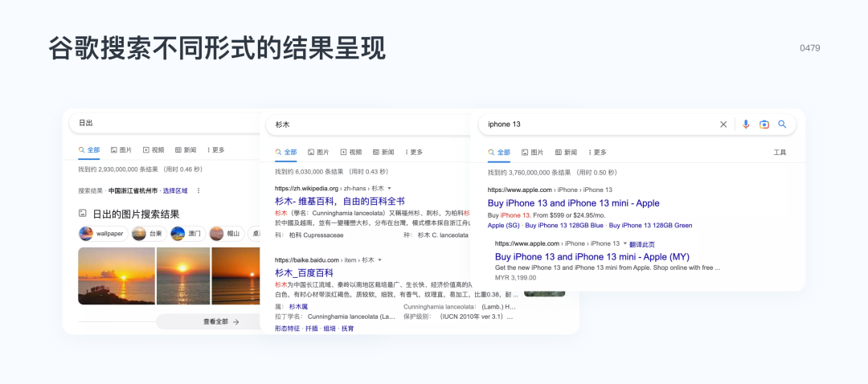Click the 抚育 sitelink
This screenshot has height=384, width=868.
(348, 328)
